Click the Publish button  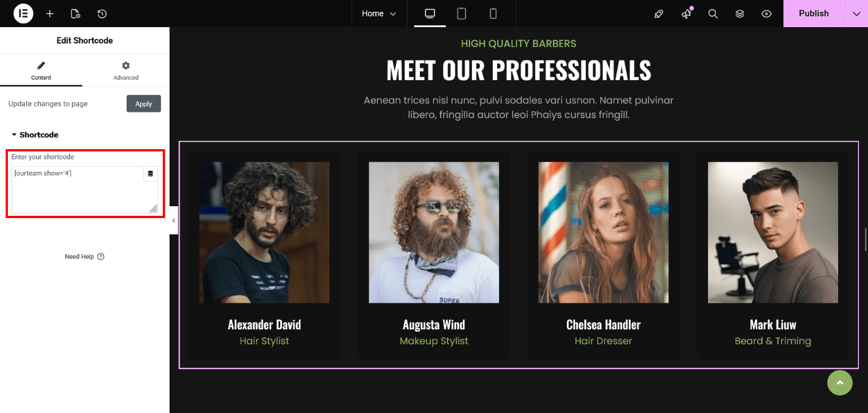[x=814, y=14]
